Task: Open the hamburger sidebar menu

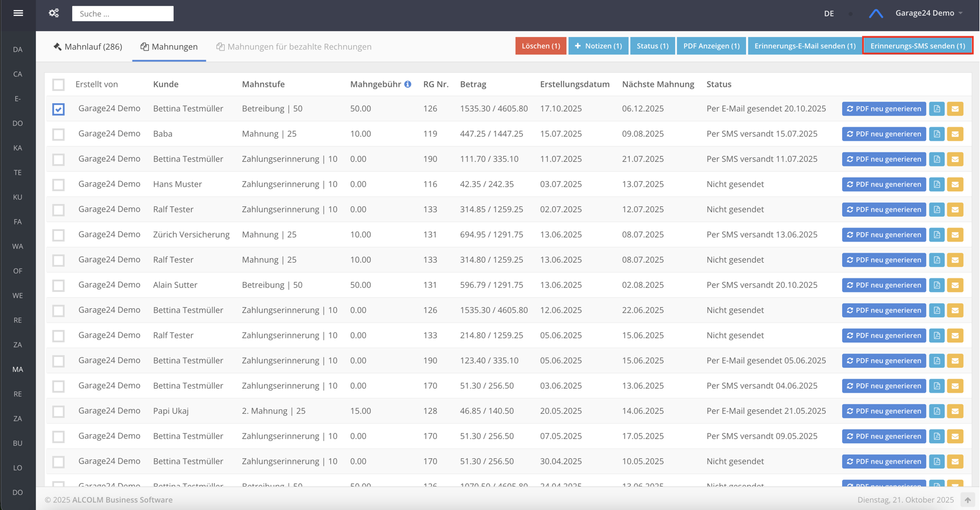Action: (x=18, y=13)
